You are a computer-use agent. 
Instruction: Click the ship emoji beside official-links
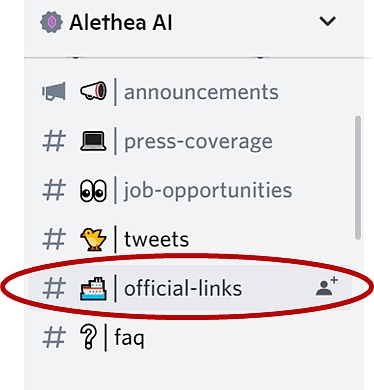pyautogui.click(x=93, y=289)
